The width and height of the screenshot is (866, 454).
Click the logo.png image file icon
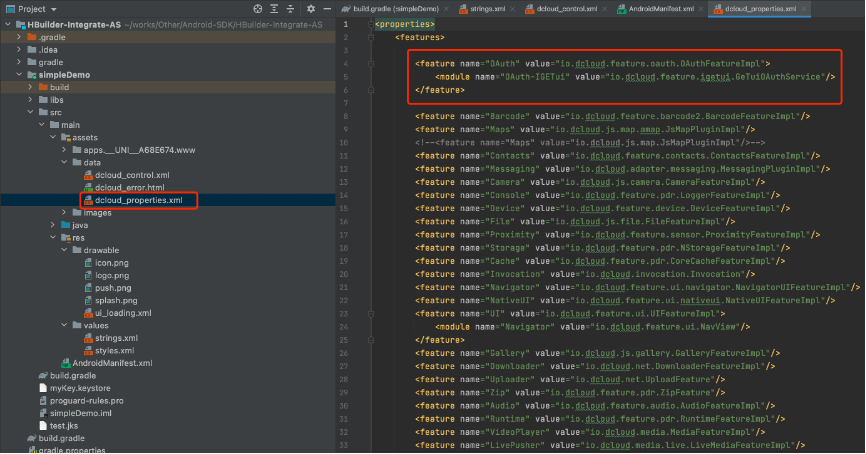[x=88, y=276]
